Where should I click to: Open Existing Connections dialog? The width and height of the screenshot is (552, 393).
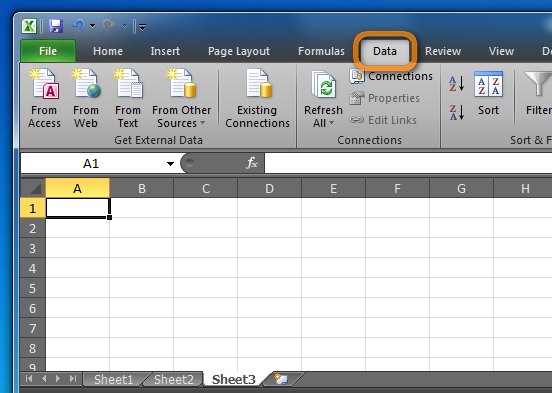click(257, 99)
